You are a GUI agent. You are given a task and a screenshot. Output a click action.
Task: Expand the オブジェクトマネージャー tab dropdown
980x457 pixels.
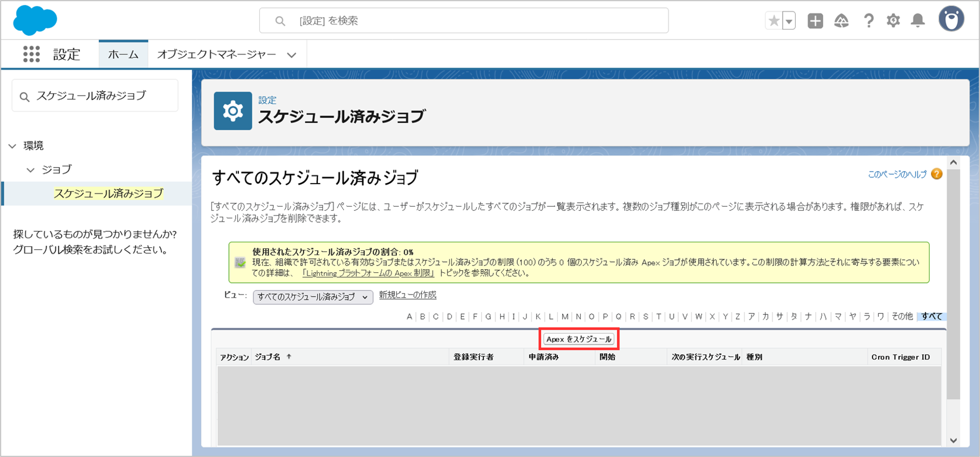pos(292,55)
